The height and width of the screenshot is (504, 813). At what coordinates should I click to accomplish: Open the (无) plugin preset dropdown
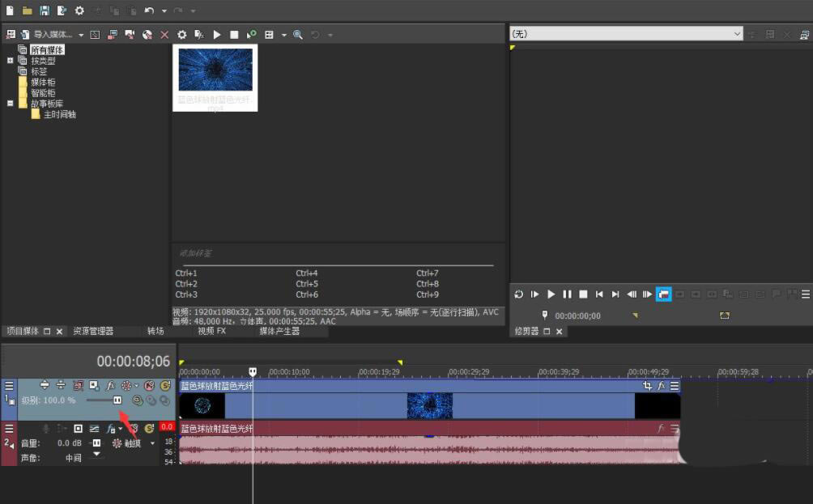pyautogui.click(x=737, y=34)
